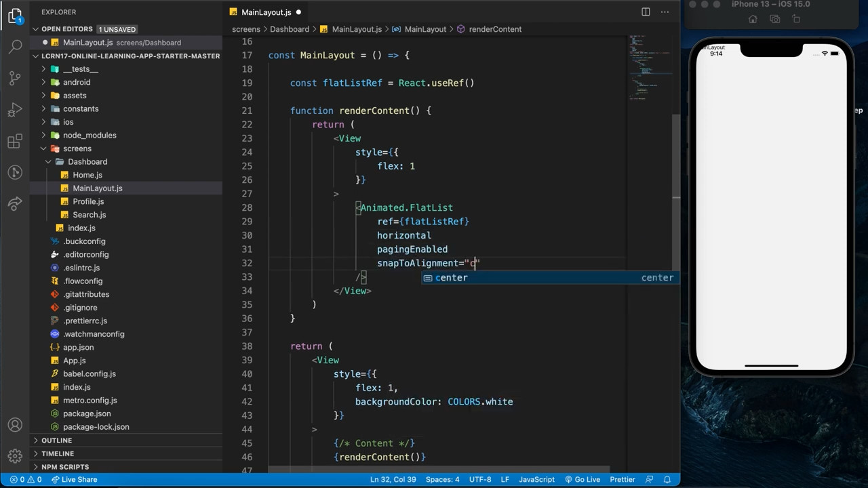Rotate the iPhone simulator device

coord(796,20)
